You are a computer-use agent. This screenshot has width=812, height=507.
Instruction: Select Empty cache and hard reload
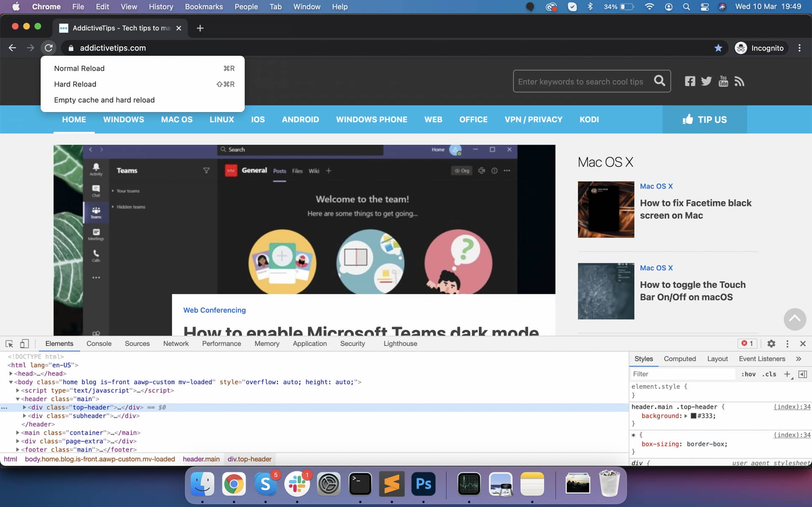(x=104, y=100)
